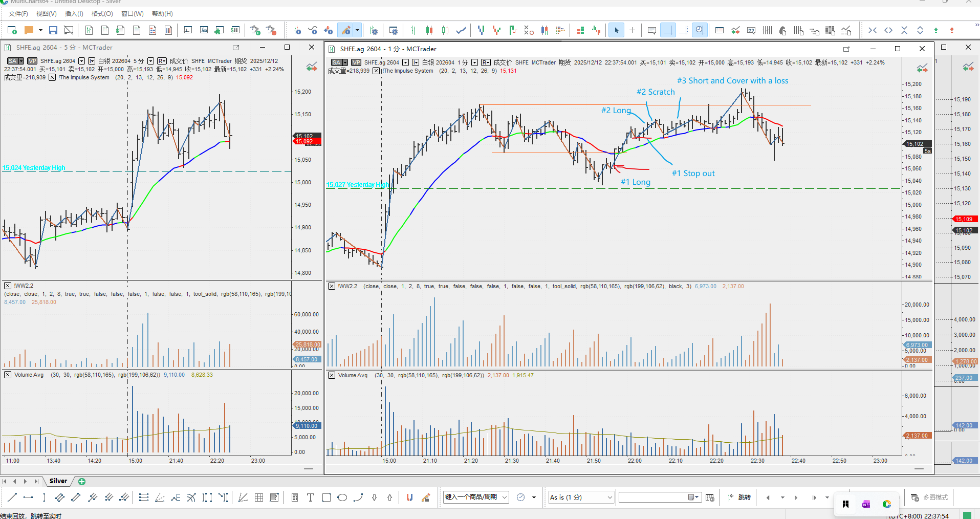Toggle The Impulse System study checkbox in 1-minute chart

(376, 71)
